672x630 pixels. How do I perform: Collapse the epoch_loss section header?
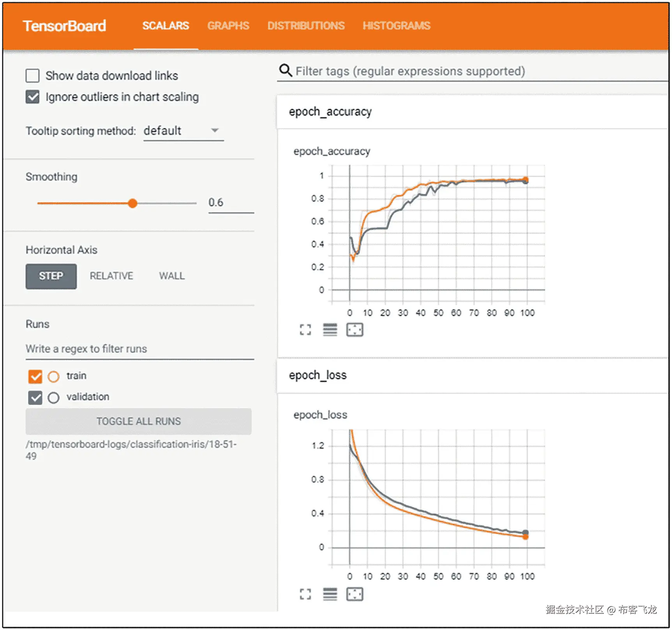(472, 375)
